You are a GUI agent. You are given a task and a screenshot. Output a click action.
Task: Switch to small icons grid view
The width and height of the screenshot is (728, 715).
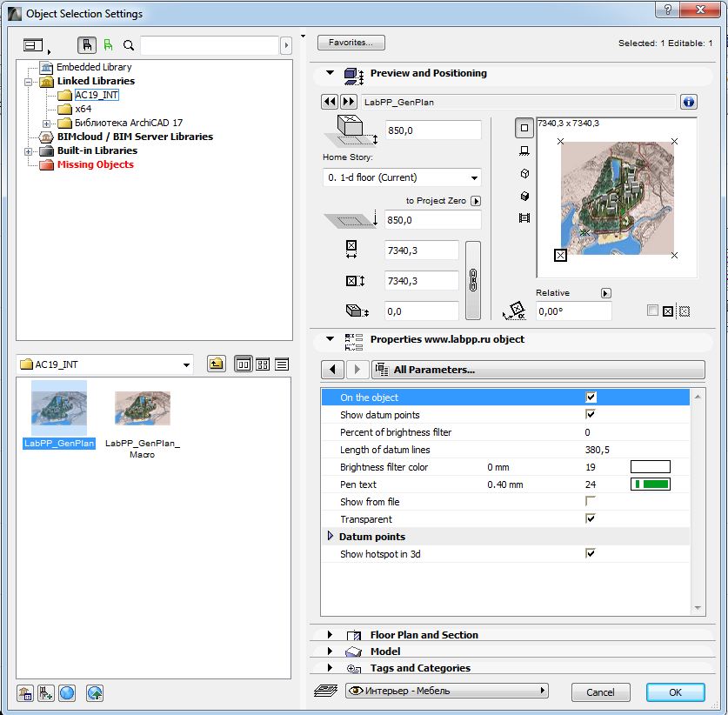tap(263, 364)
